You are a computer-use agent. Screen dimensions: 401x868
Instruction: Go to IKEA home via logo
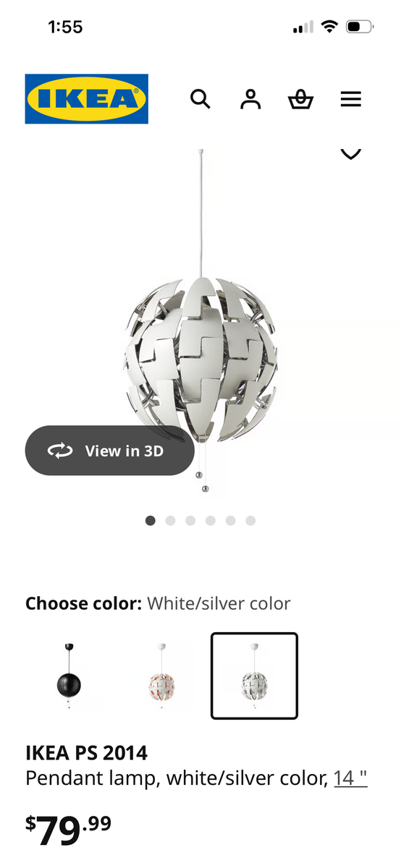(x=87, y=98)
